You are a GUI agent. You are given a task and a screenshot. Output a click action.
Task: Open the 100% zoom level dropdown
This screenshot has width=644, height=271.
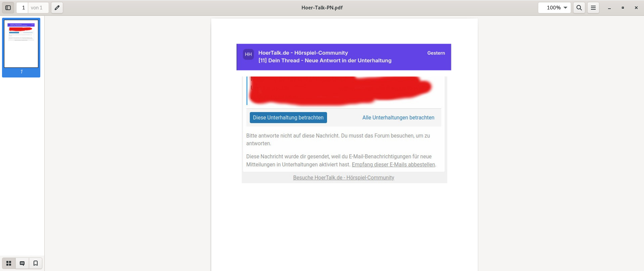554,8
